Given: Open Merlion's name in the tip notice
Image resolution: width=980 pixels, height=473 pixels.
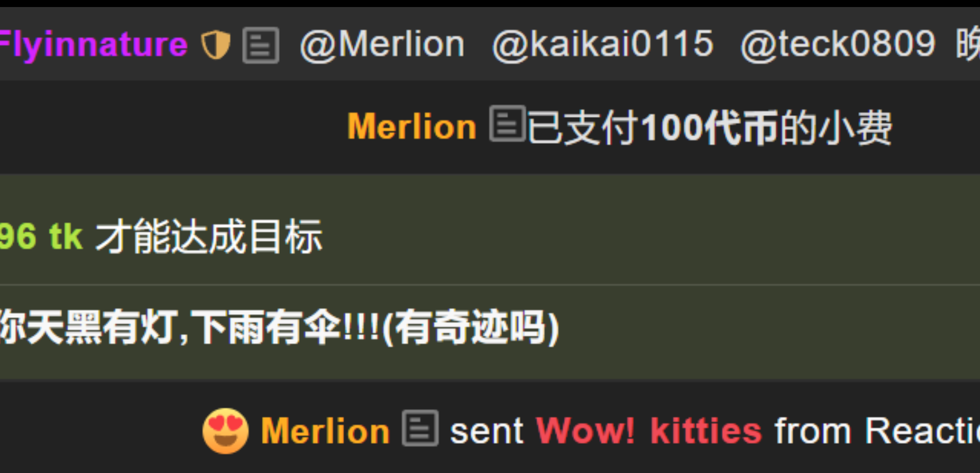Looking at the screenshot, I should tap(412, 127).
